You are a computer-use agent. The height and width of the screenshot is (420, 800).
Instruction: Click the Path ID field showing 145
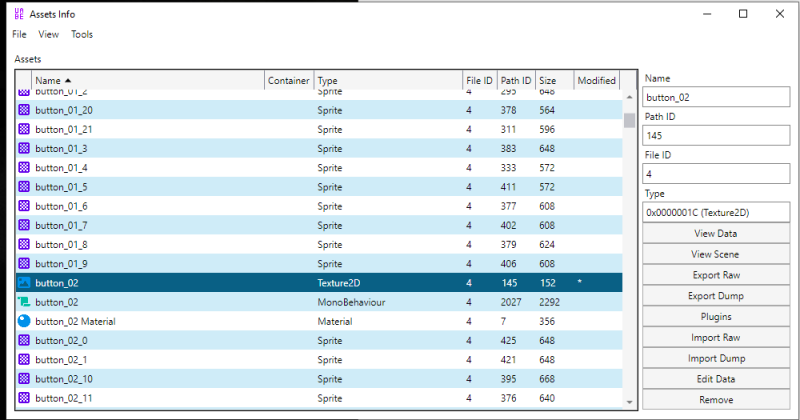point(716,135)
